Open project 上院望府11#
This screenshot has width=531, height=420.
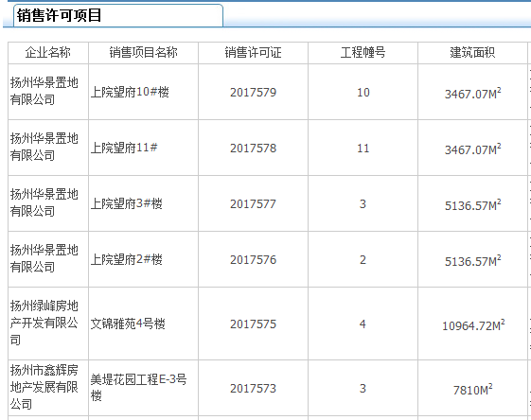pyautogui.click(x=124, y=148)
